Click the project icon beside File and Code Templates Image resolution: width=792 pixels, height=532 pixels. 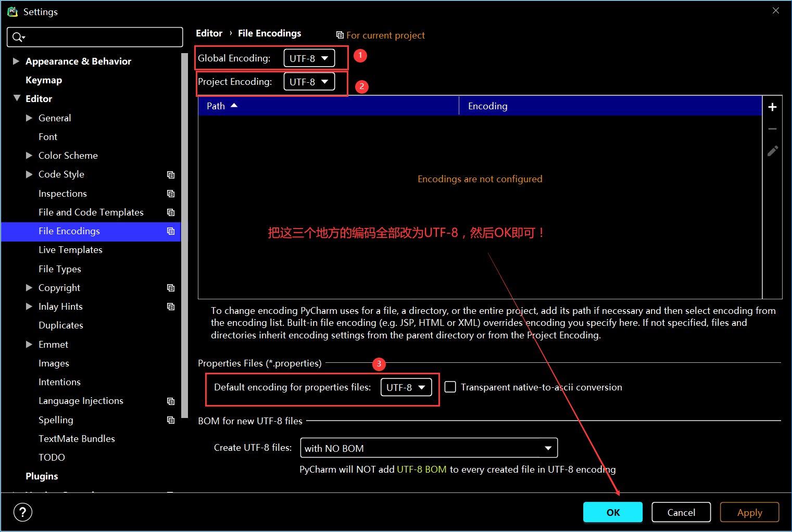(x=170, y=212)
